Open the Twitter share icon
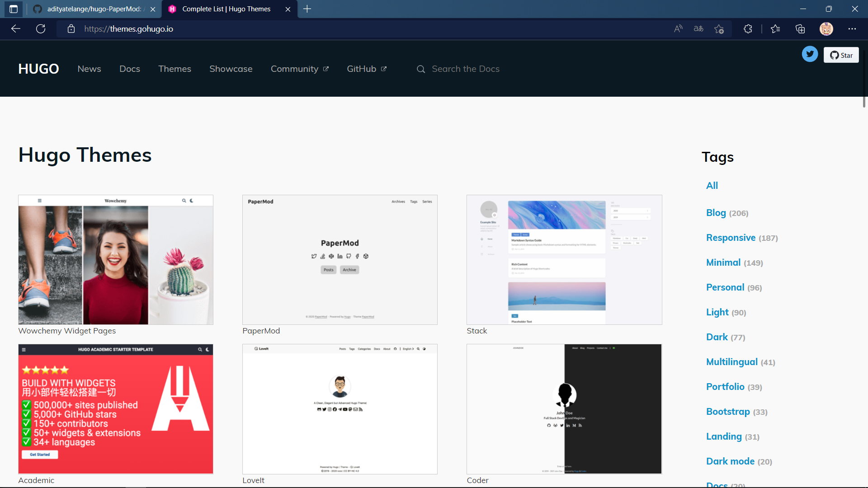 pyautogui.click(x=810, y=54)
